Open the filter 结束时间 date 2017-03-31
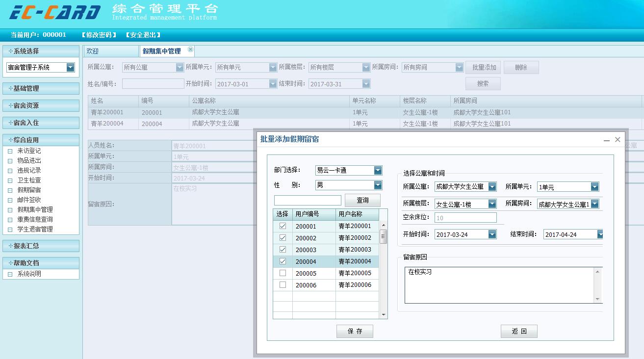 [366, 84]
